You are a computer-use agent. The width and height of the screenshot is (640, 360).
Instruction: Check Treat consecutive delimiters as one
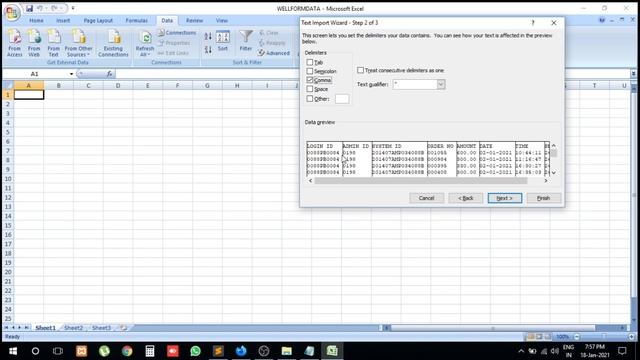click(x=360, y=70)
